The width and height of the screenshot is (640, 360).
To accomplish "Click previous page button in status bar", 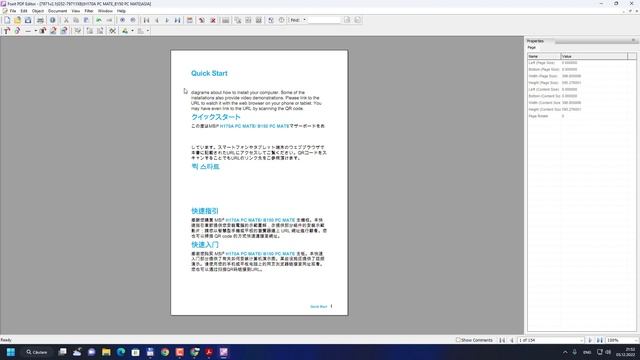I will 511,340.
